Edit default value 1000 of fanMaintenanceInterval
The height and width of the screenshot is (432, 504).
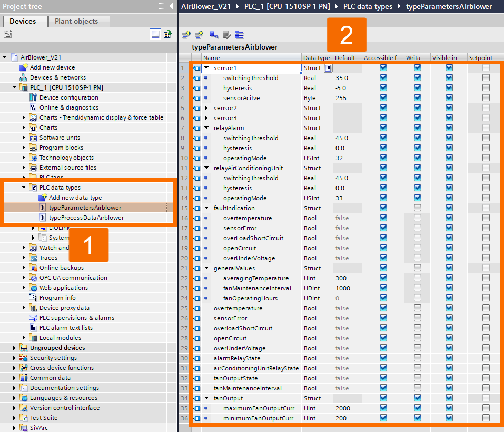[x=348, y=288]
